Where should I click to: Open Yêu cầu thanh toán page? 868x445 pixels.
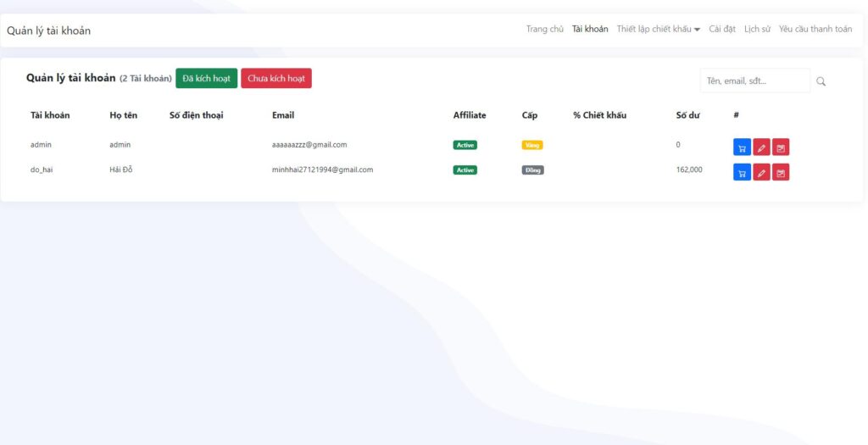[x=815, y=29]
